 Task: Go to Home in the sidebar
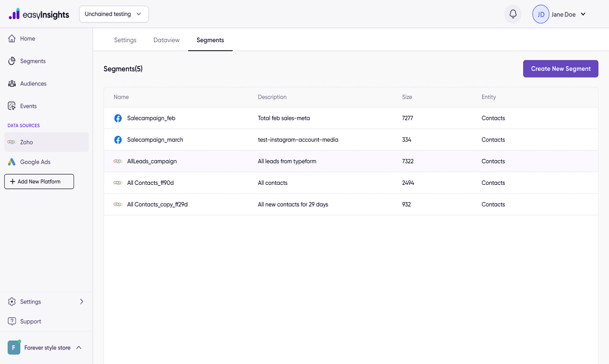coord(27,39)
